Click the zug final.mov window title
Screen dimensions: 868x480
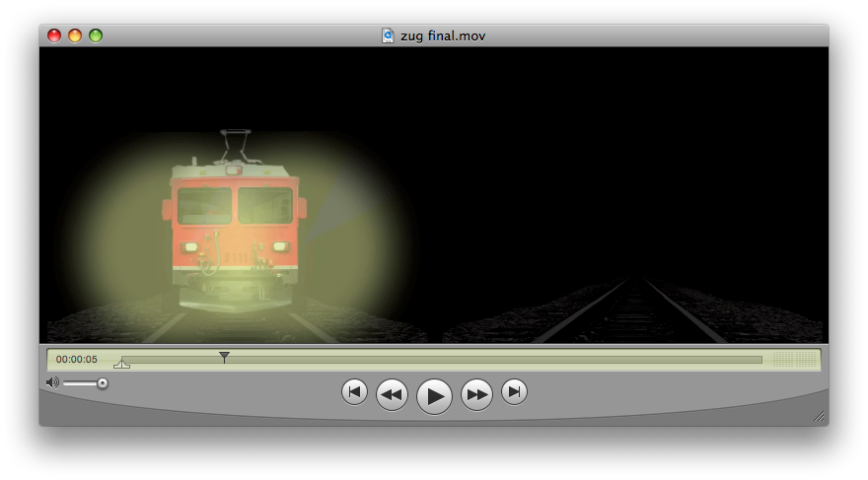pos(443,35)
